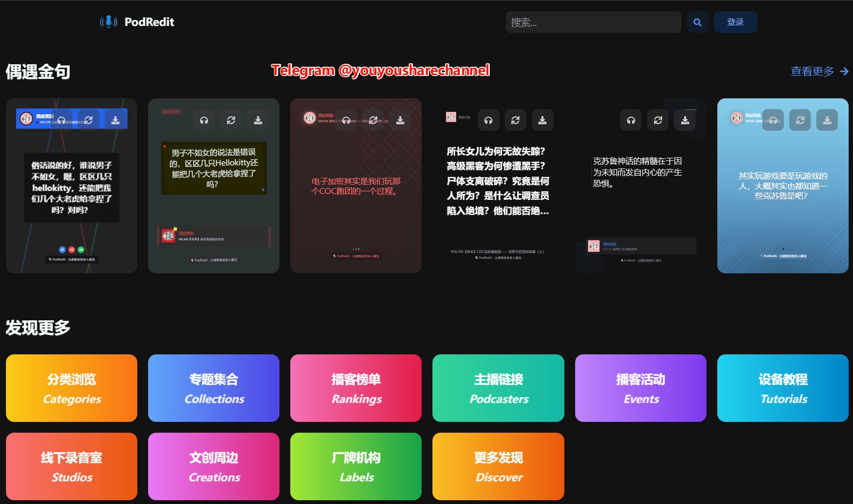This screenshot has height=504, width=853.
Task: Open the 主播链接 Podcasters tile
Action: click(498, 388)
